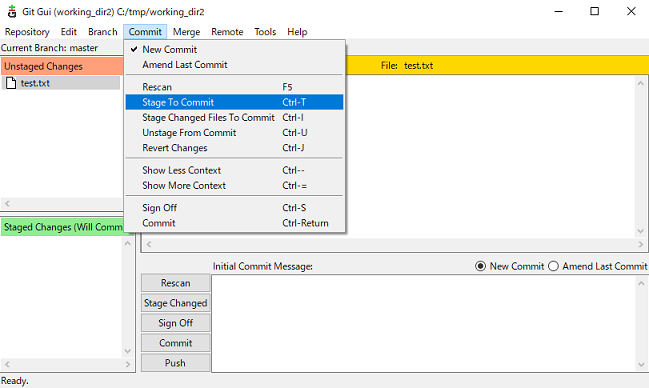Choose Commit Ctrl-Return menu entry

tap(234, 223)
